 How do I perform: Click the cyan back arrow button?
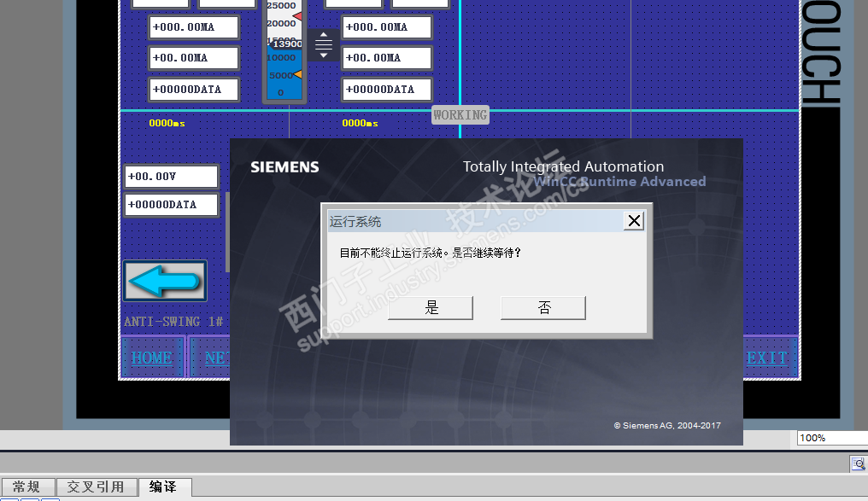165,281
